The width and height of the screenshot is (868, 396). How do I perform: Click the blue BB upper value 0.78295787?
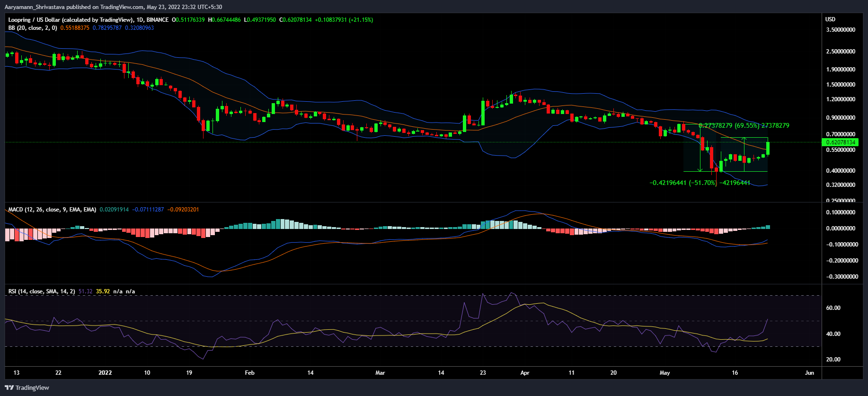[x=107, y=28]
